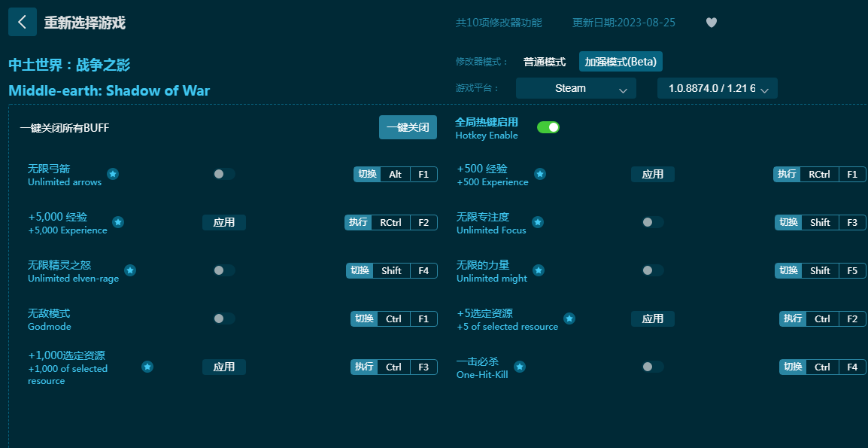Click F4 key box for Unlimited elven-rage

click(423, 270)
